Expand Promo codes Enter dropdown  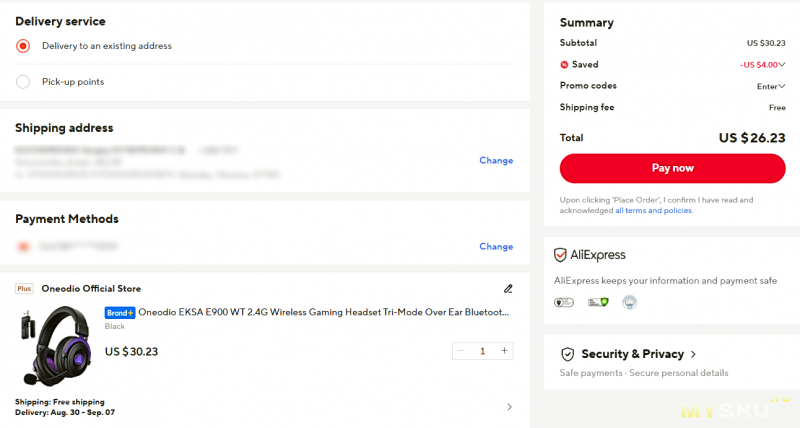click(770, 86)
